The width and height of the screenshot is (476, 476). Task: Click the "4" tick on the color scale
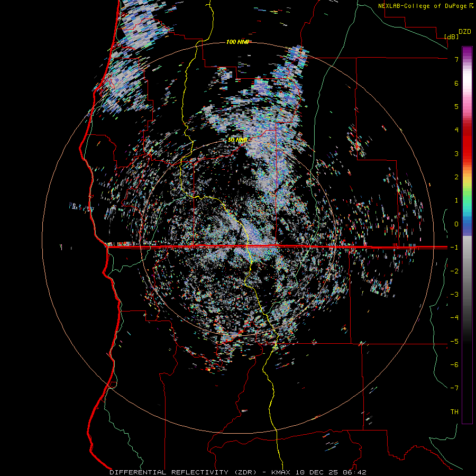point(456,130)
